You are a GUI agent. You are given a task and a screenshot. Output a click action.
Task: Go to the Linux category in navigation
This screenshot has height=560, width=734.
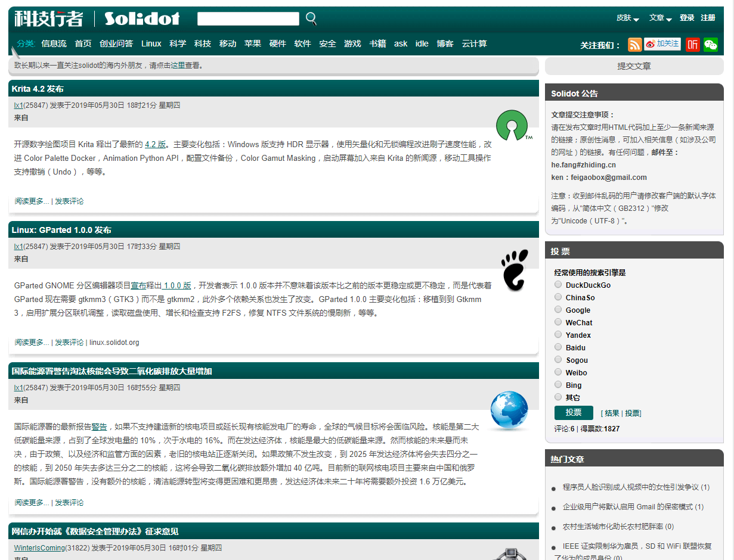[x=151, y=43]
